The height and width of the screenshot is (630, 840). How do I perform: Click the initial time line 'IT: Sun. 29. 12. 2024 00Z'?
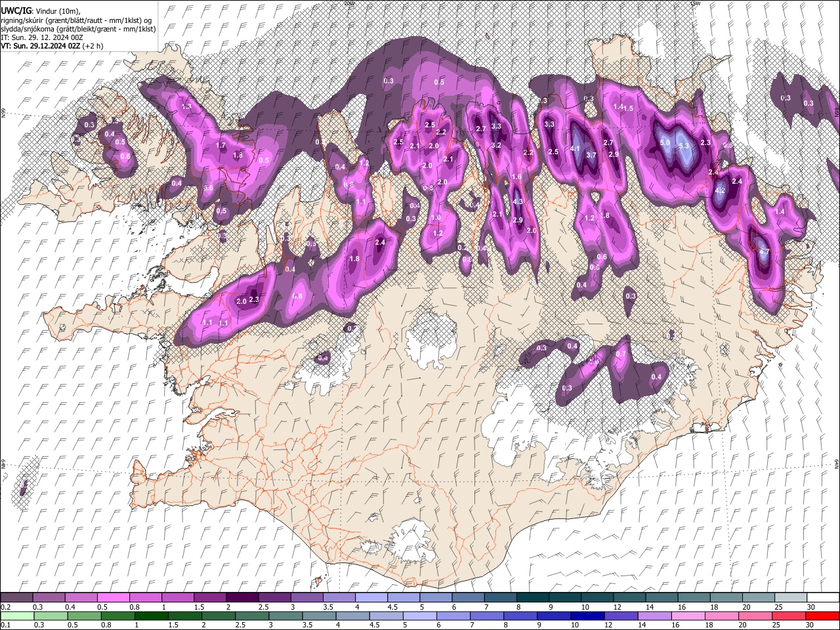[x=42, y=37]
